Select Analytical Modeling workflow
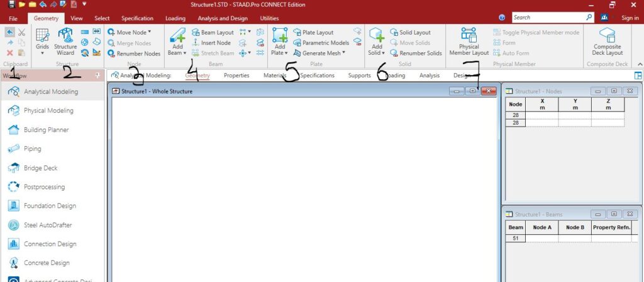 click(x=52, y=92)
